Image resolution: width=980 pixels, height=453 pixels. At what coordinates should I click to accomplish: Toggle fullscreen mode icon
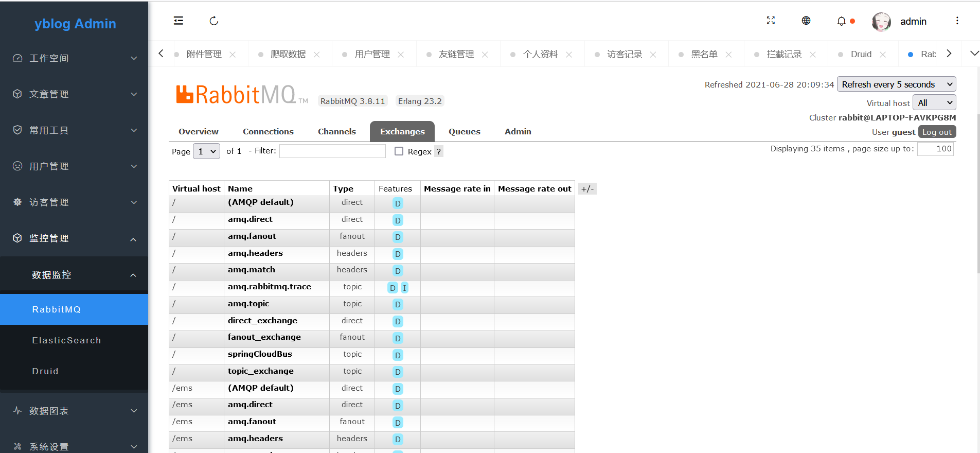pos(771,21)
